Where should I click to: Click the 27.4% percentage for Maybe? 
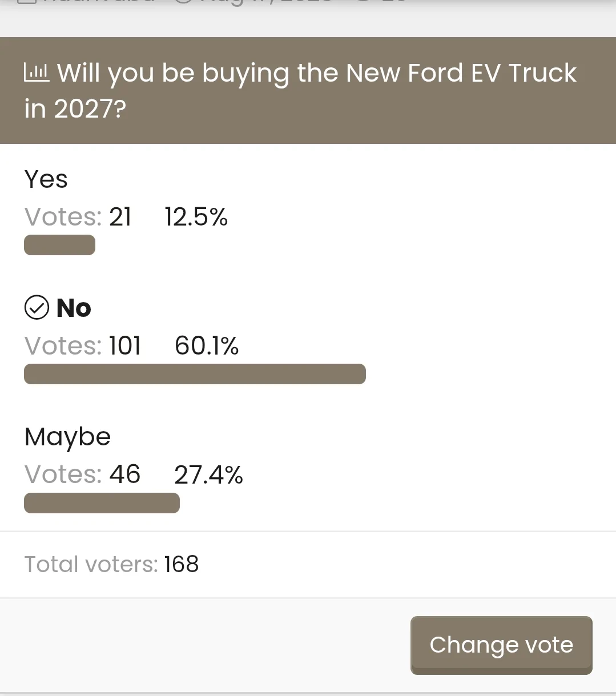coord(208,474)
